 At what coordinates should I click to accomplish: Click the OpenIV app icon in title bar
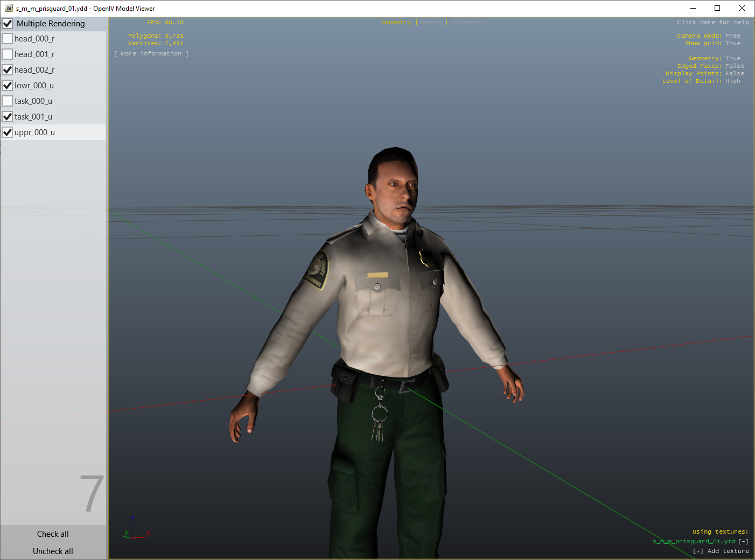point(9,8)
